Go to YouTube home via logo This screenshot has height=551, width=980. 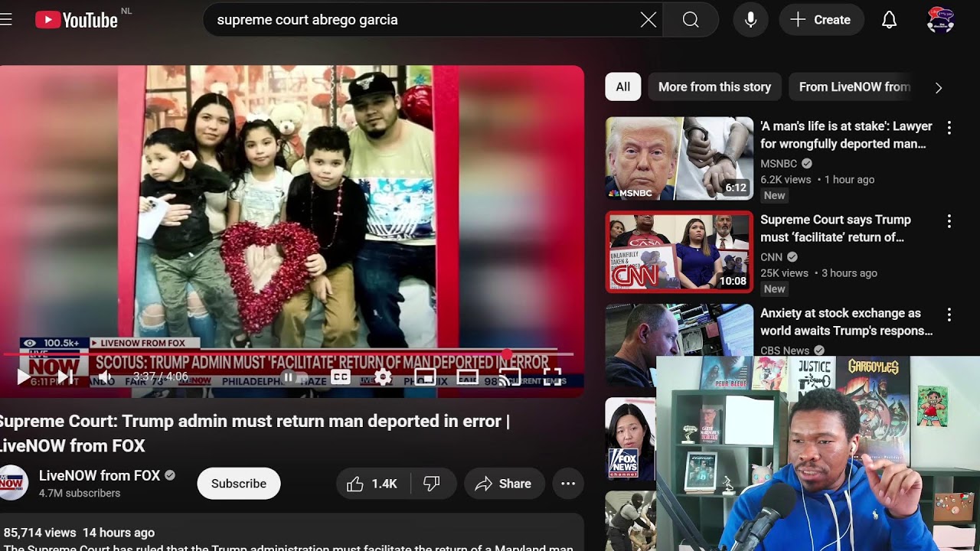pyautogui.click(x=77, y=20)
